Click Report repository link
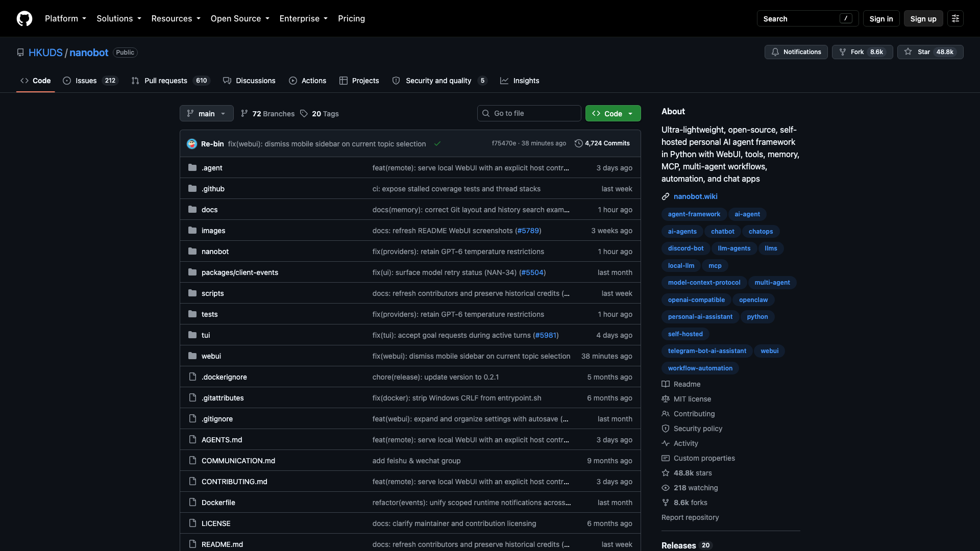 click(x=690, y=517)
